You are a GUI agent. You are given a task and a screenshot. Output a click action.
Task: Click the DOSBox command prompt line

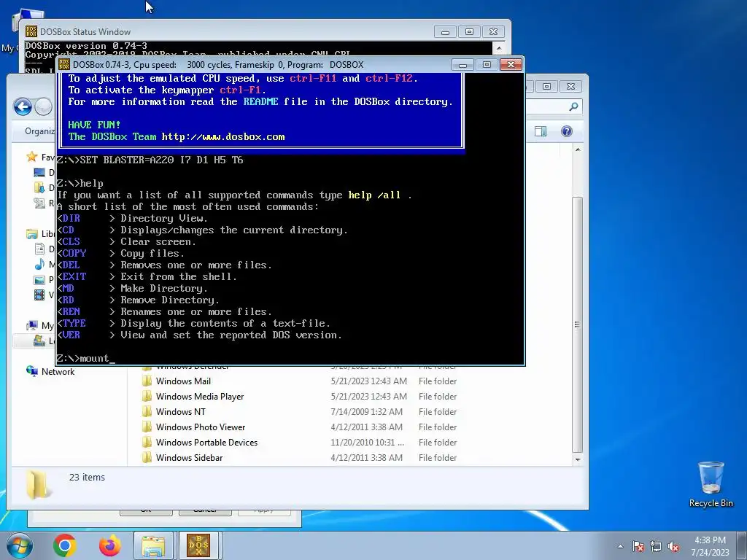(85, 358)
